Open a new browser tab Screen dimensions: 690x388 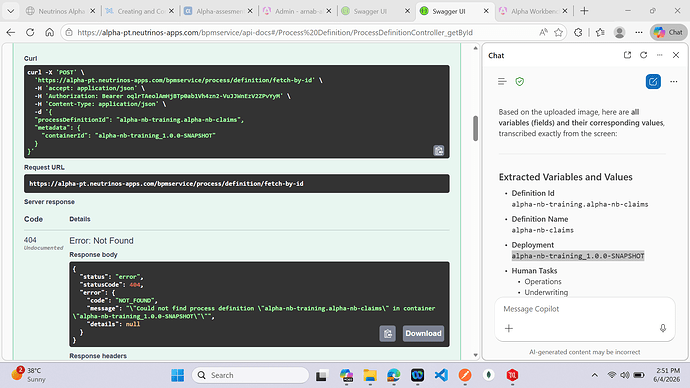point(584,11)
